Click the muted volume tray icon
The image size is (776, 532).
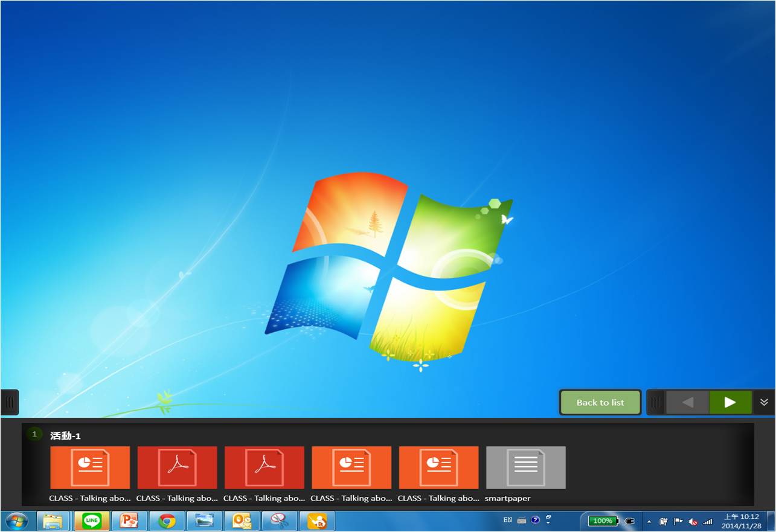693,522
